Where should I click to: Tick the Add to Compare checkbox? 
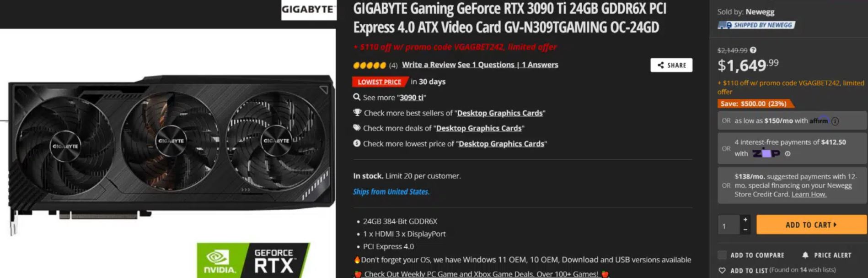(722, 255)
